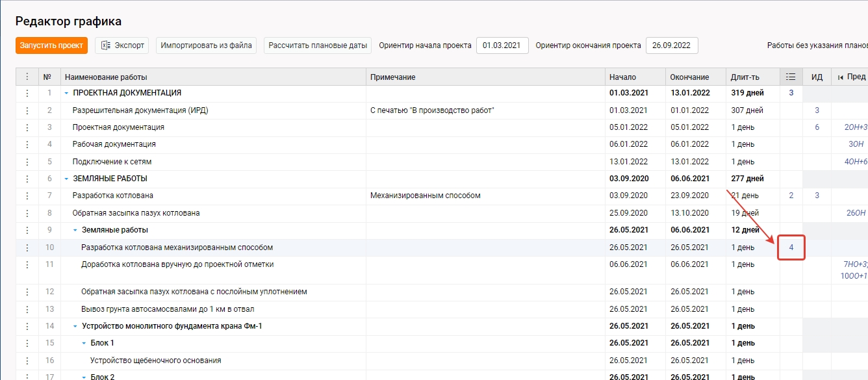Screen dimensions: 868x380
Task: Click the Excel icon on the Экспорт button
Action: (x=106, y=45)
